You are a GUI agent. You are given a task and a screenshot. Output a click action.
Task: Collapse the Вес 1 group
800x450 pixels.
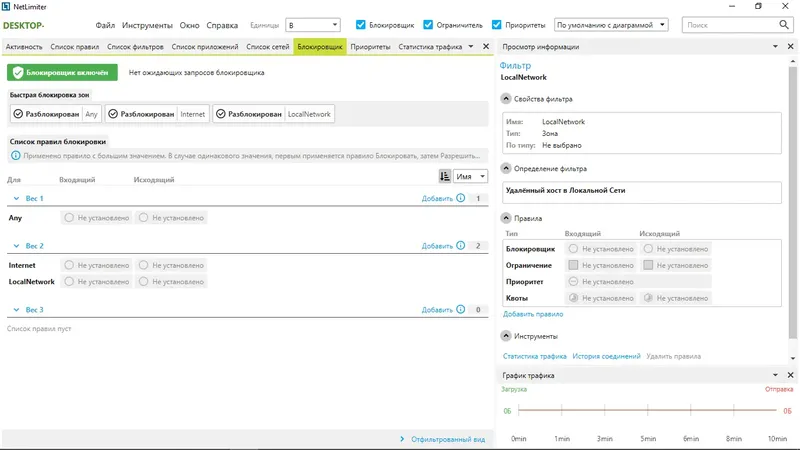click(x=16, y=198)
